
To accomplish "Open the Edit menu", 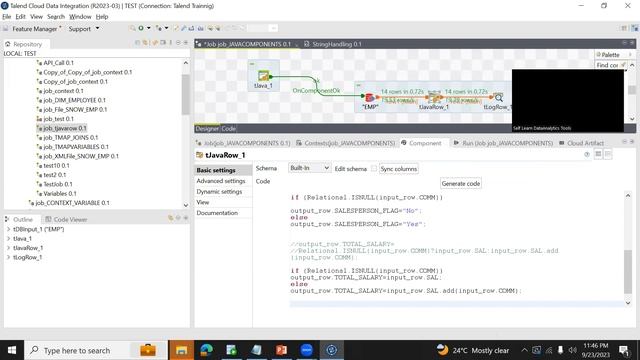I will [x=20, y=17].
